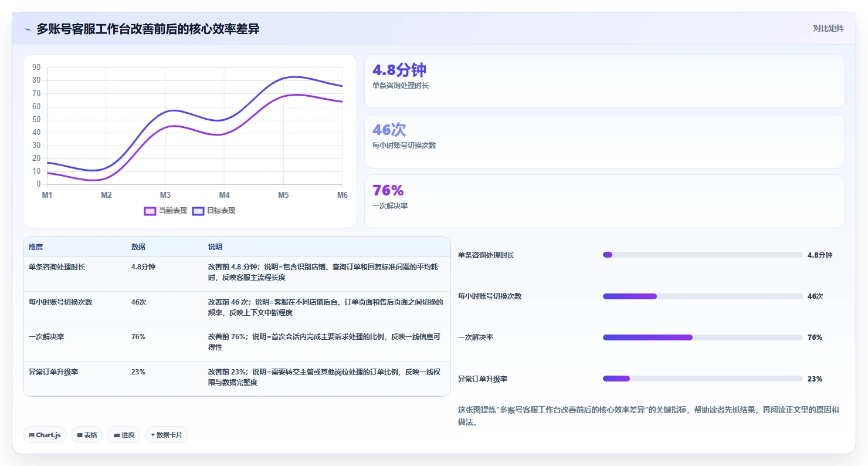The image size is (868, 466).
Task: Click table row cell 一次解决率
Action: (x=46, y=337)
